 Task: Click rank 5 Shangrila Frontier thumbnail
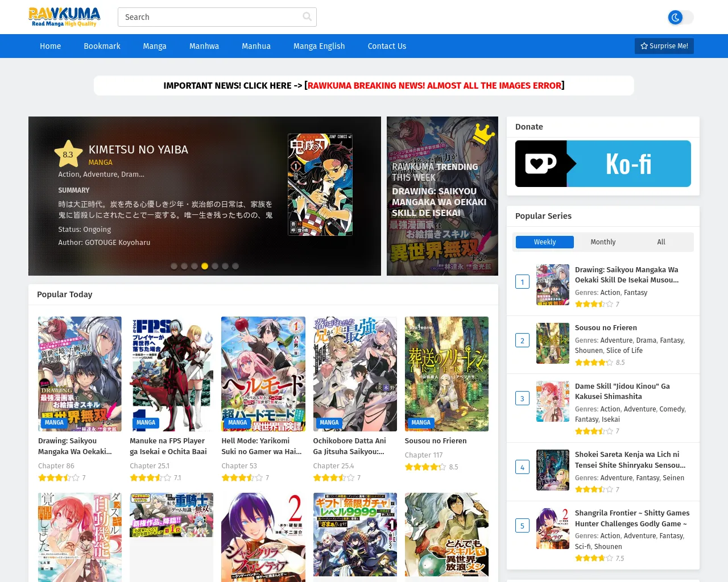click(x=553, y=529)
